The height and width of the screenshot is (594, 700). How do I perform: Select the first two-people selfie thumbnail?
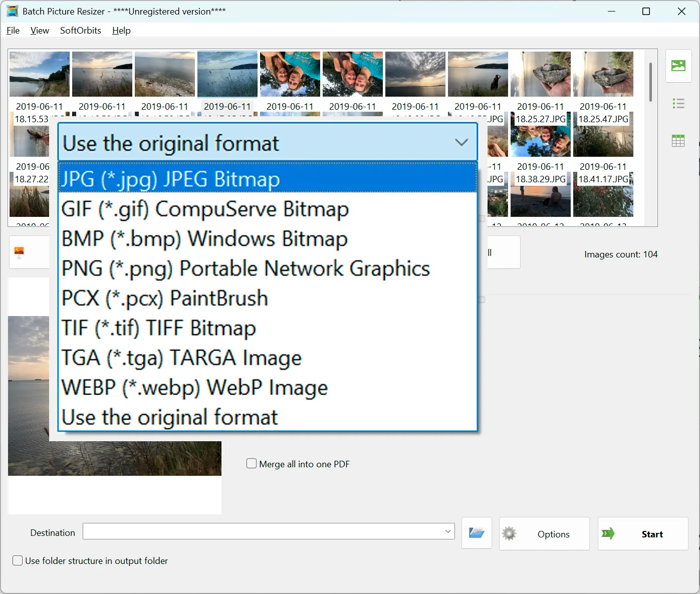click(290, 74)
